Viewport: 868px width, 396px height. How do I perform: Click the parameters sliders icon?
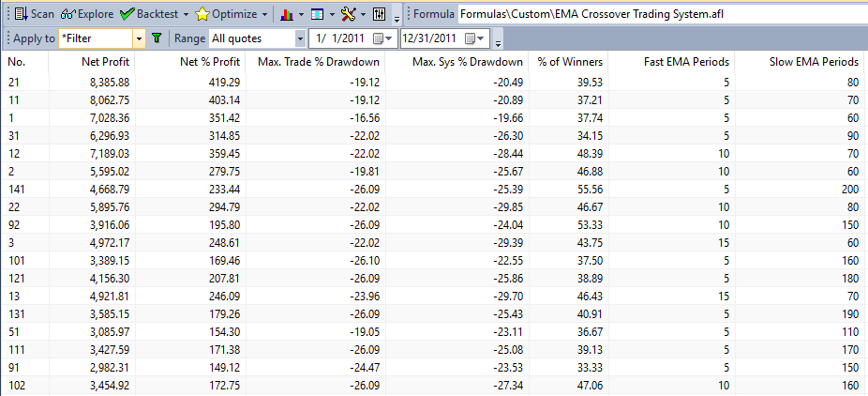click(x=380, y=14)
